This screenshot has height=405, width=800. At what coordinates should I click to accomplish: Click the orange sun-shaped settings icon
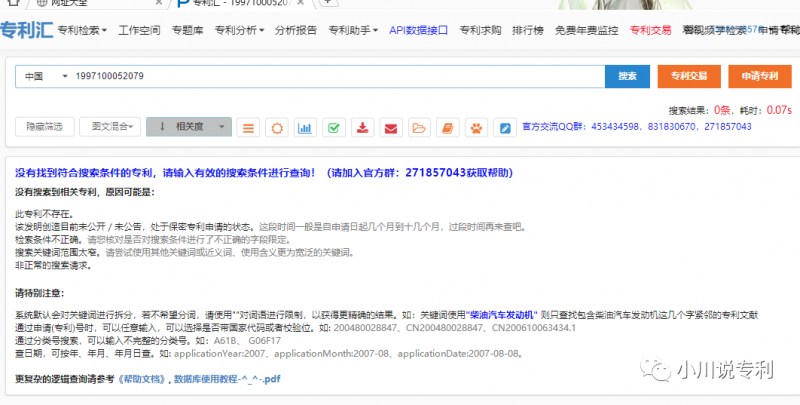pyautogui.click(x=277, y=128)
